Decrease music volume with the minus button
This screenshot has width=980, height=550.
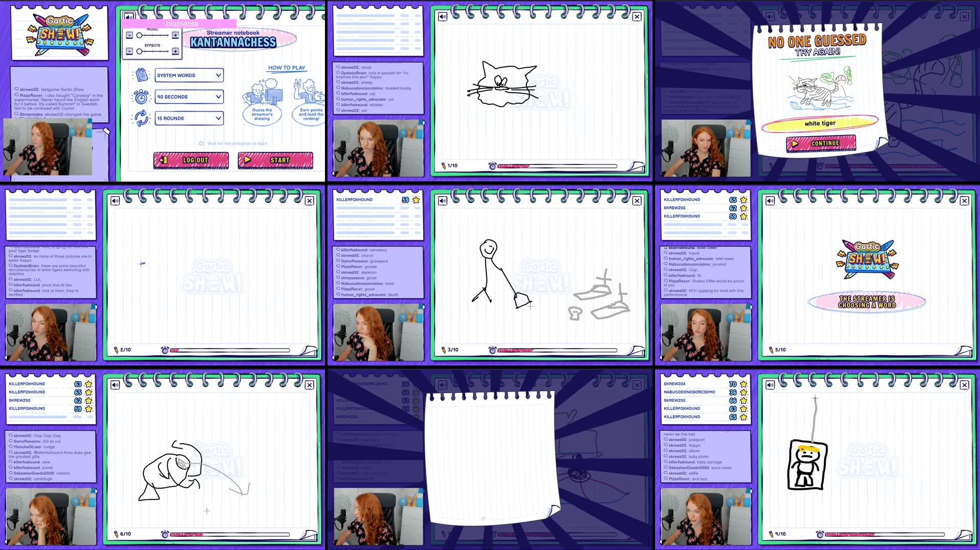pos(129,35)
